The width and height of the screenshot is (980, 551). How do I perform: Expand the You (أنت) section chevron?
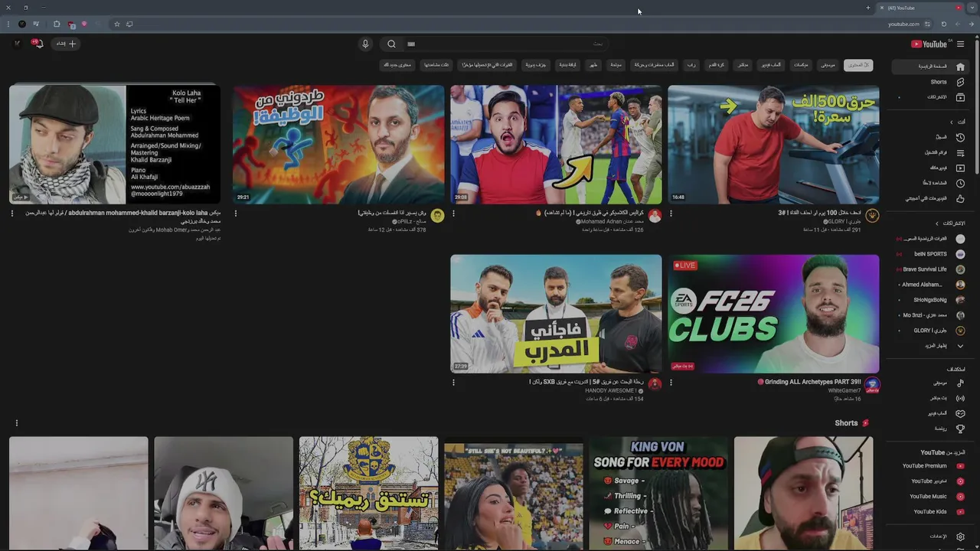952,122
